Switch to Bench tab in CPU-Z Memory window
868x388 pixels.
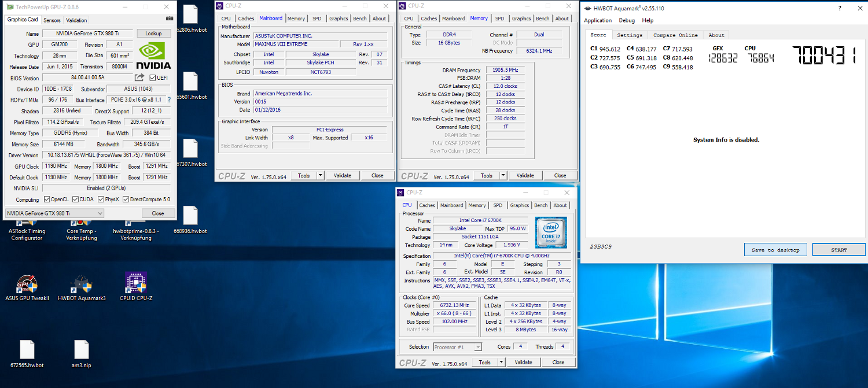coord(542,19)
